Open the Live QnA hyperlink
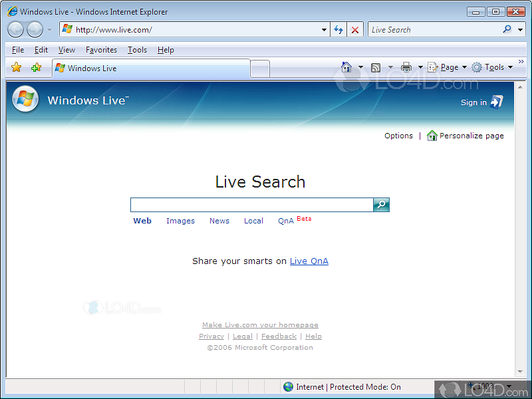 [x=309, y=261]
